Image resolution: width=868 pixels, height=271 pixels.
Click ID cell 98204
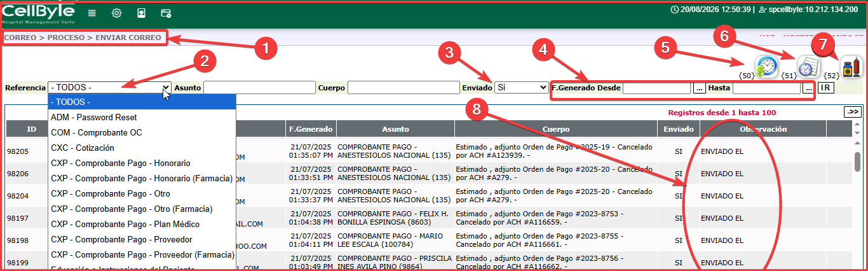tap(18, 196)
